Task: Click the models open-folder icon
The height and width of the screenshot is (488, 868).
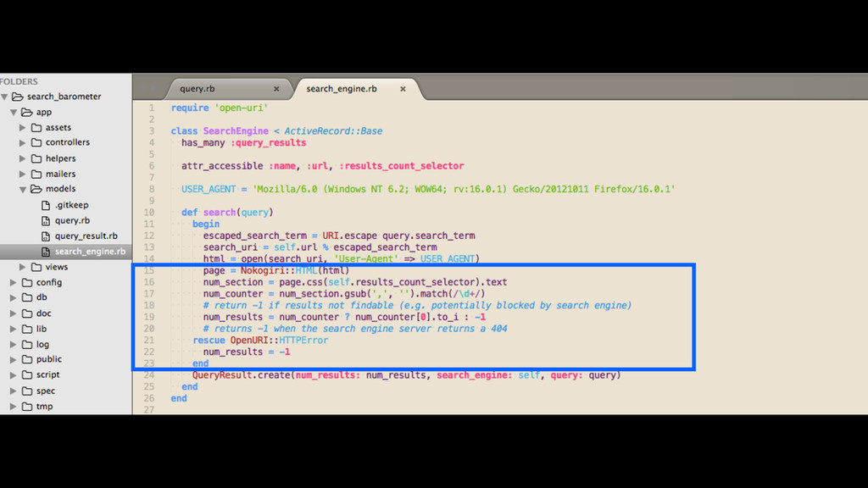Action: pos(36,189)
